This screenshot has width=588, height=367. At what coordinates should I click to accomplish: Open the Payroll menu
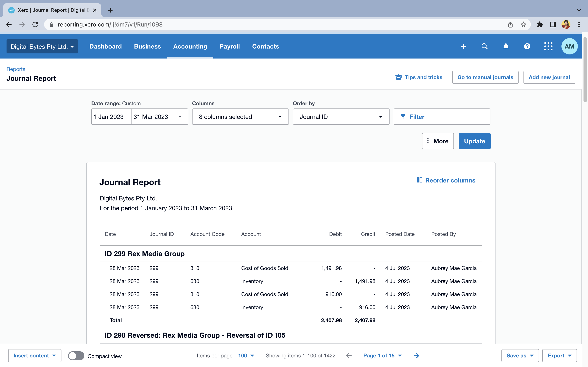tap(229, 46)
